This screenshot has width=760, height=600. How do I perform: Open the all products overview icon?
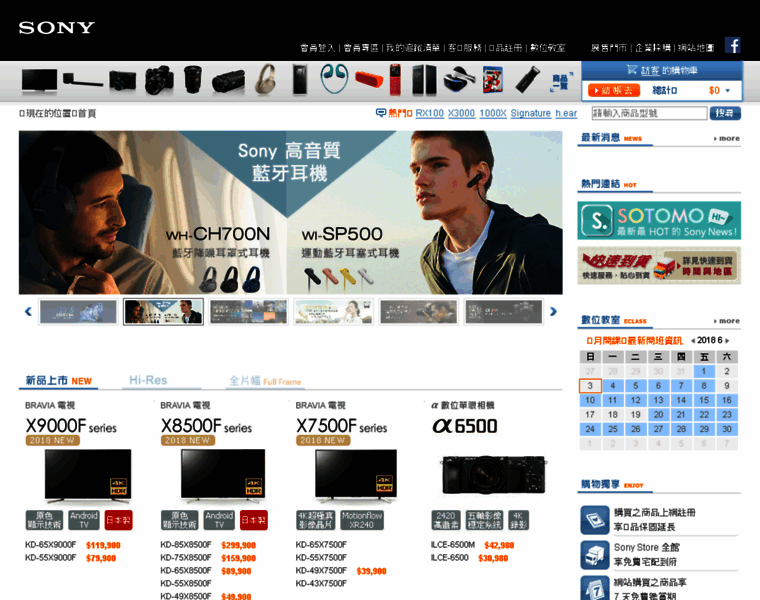(561, 82)
